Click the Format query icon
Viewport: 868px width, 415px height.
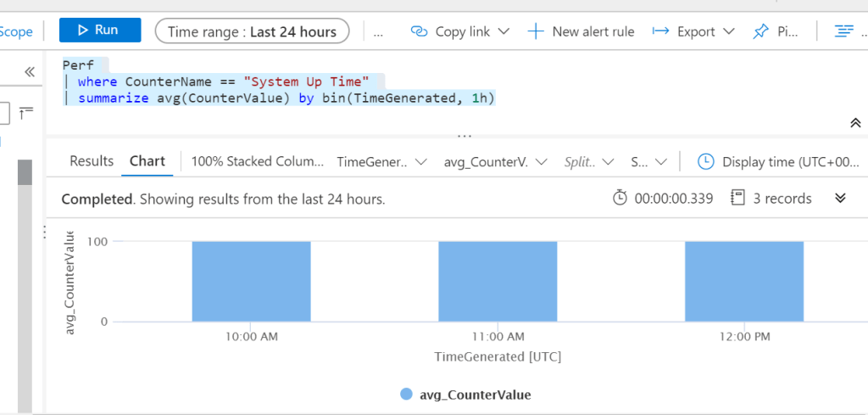843,31
